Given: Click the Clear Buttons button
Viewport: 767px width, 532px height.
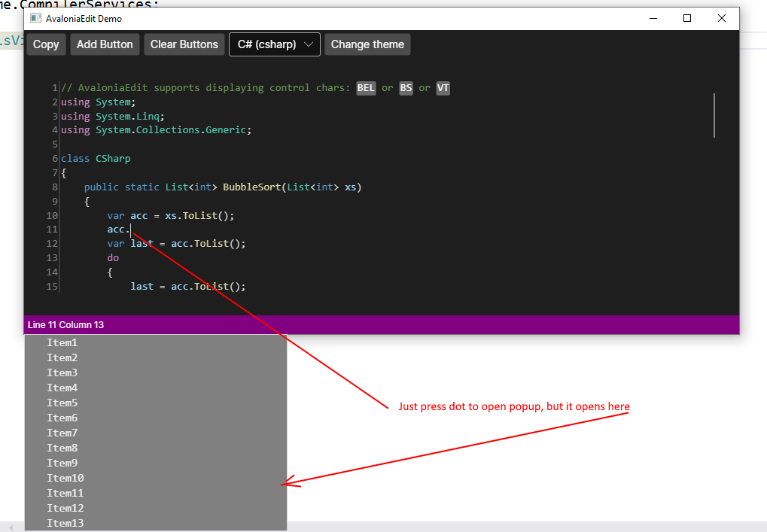Looking at the screenshot, I should pyautogui.click(x=184, y=44).
